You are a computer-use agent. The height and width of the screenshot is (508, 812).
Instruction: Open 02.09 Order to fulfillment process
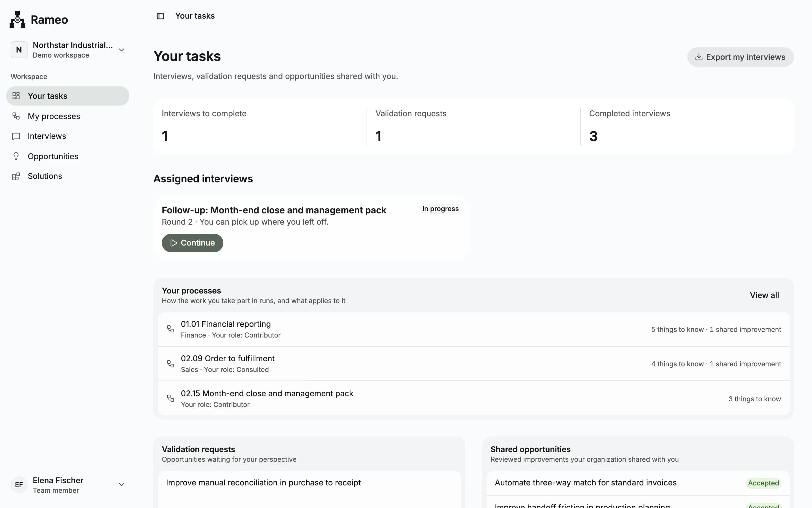coord(473,364)
